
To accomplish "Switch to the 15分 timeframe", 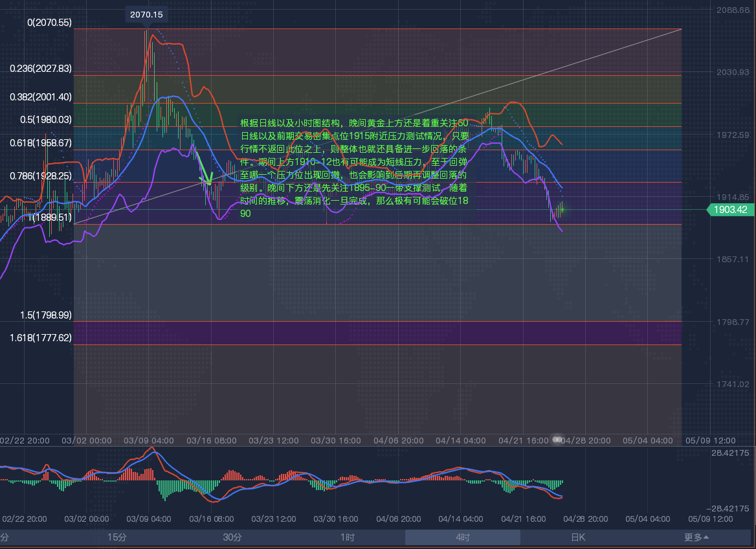I will (x=117, y=537).
